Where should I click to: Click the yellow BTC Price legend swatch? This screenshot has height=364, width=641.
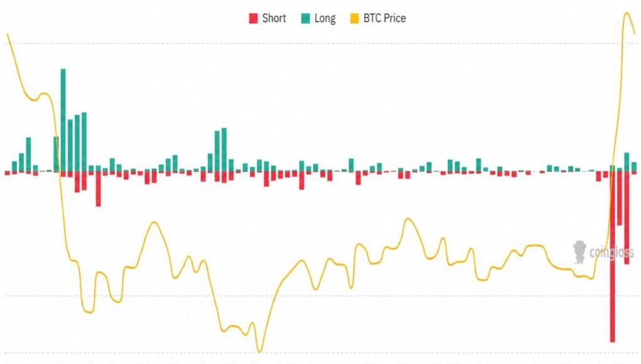(355, 18)
